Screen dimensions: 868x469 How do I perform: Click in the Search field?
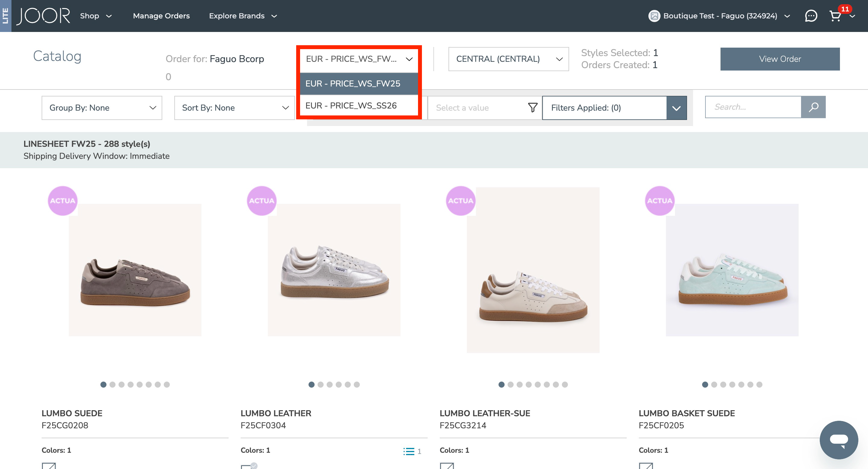(753, 107)
